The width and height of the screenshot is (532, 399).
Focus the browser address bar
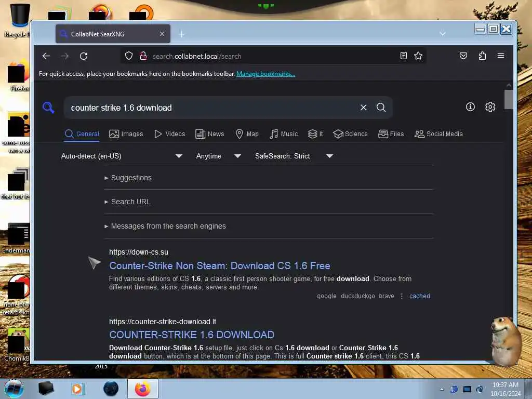273,56
